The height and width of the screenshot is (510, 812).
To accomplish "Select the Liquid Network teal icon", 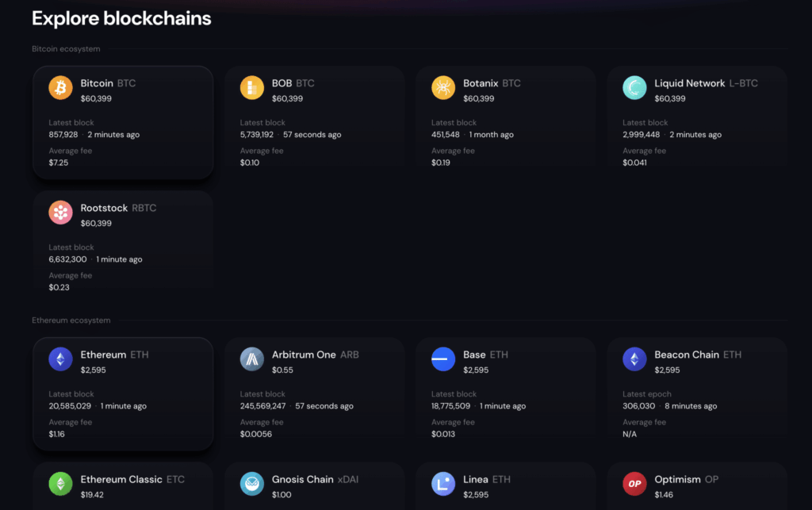I will [634, 87].
